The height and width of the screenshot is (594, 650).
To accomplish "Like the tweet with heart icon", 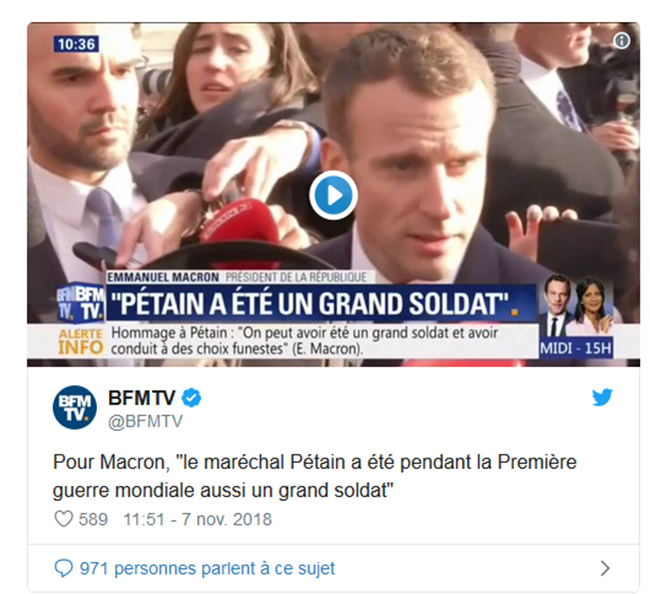I will click(64, 519).
